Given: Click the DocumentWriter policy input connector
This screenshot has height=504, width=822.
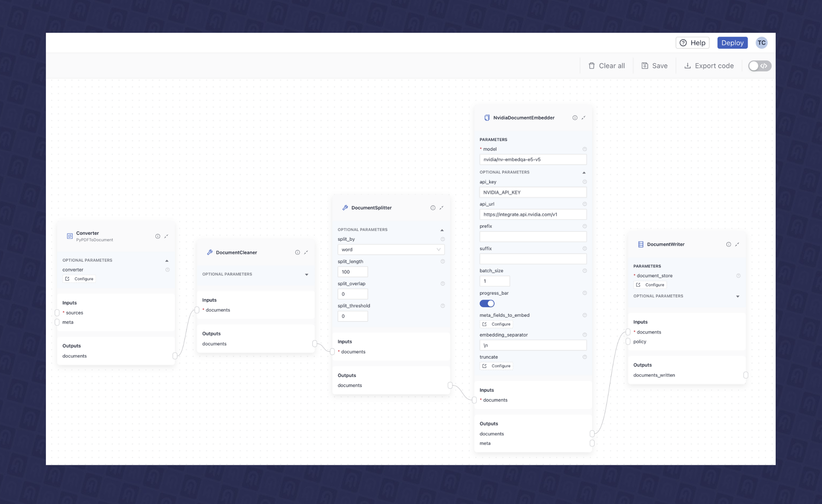Looking at the screenshot, I should 628,342.
